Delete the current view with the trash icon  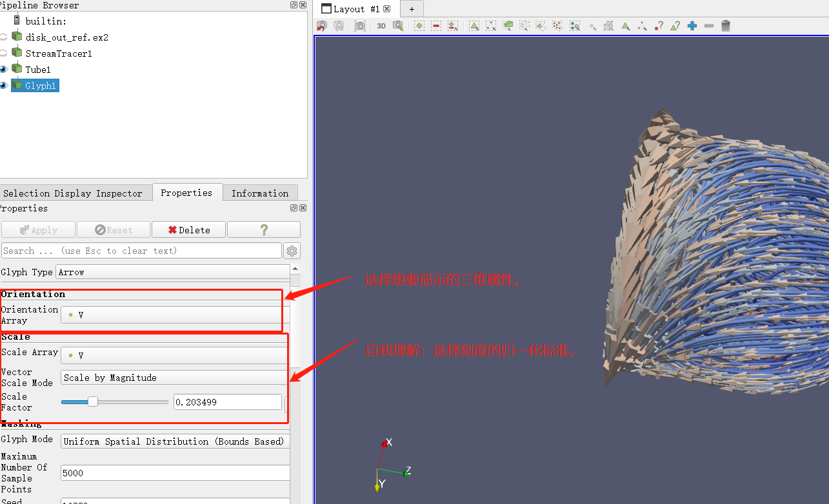tap(725, 25)
